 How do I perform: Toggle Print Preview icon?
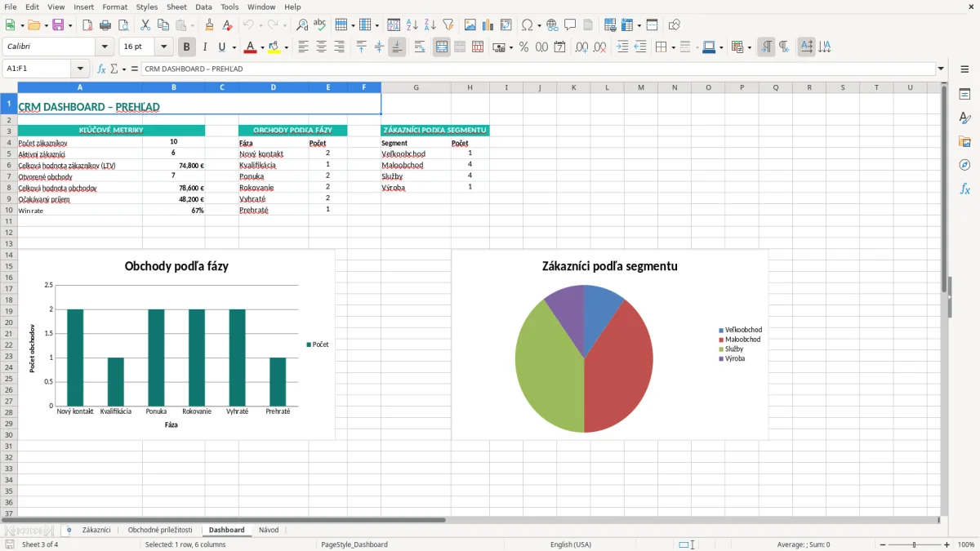point(123,25)
